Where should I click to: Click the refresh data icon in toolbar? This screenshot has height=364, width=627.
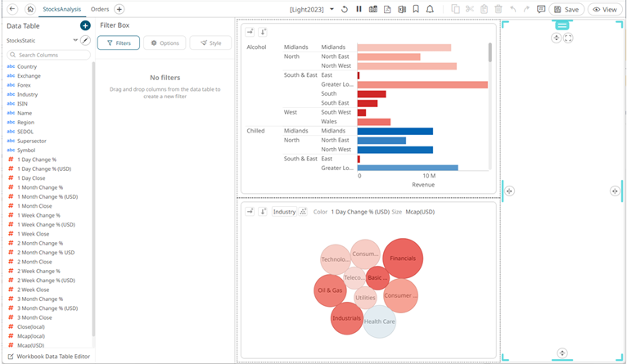click(x=345, y=9)
